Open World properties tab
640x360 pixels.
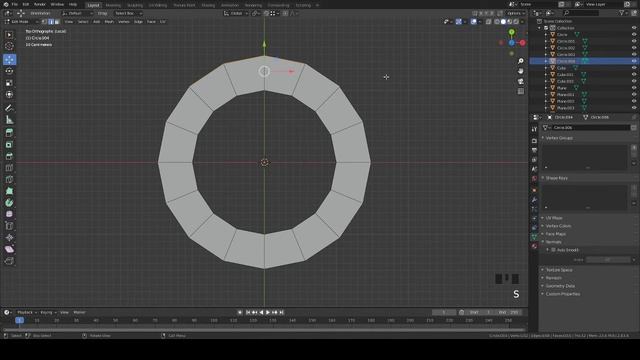click(534, 178)
